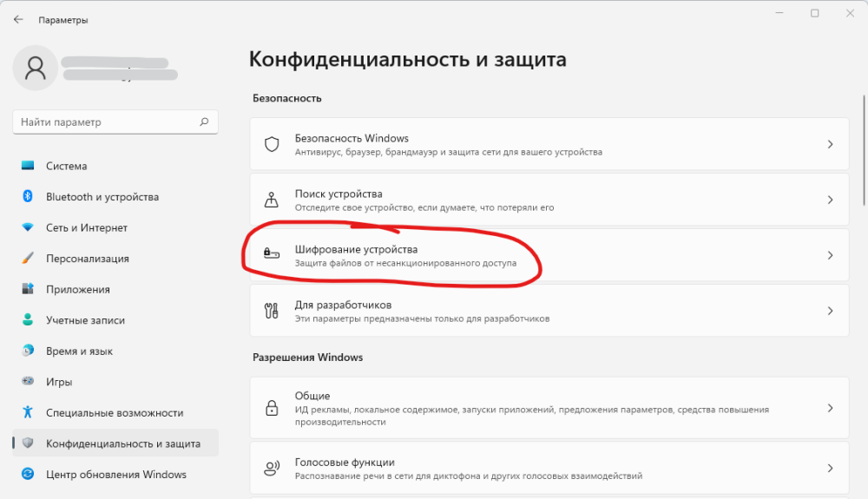Open Учетные записи section
Viewport: 868px width, 499px height.
tap(115, 320)
